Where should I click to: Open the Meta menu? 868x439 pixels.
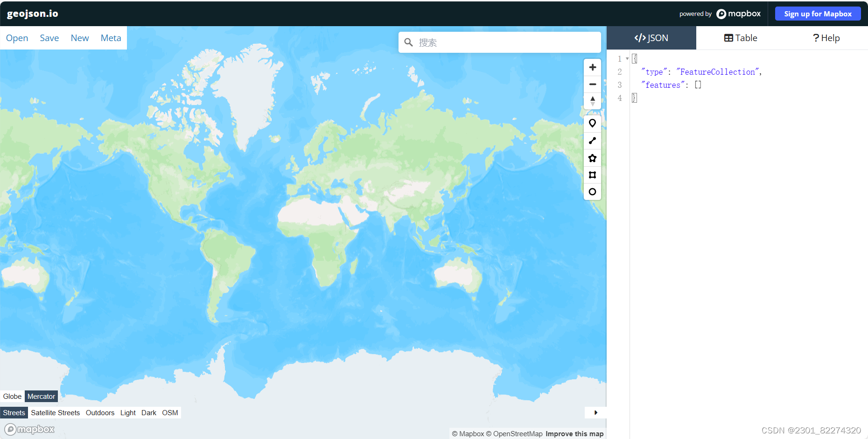tap(111, 38)
